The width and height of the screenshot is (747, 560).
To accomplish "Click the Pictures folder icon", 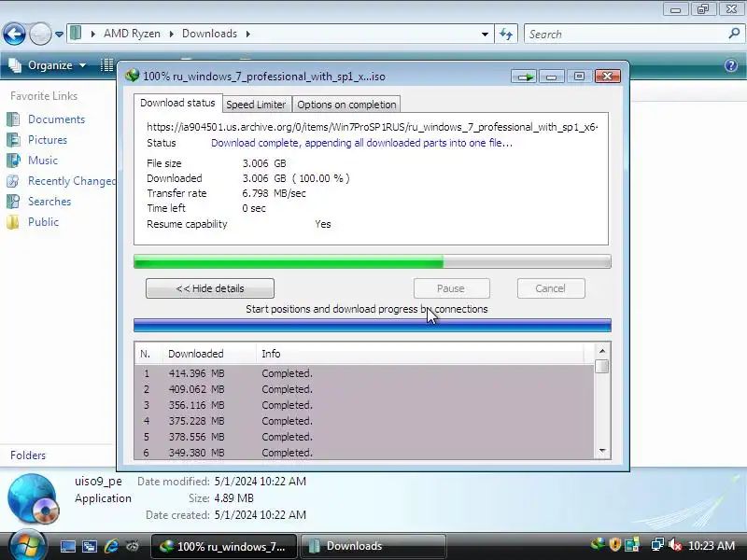I will point(13,139).
